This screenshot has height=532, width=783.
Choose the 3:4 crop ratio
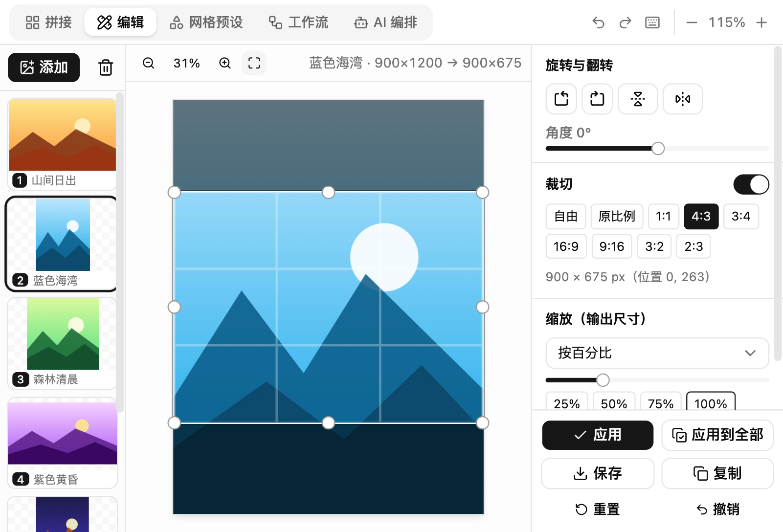point(741,216)
